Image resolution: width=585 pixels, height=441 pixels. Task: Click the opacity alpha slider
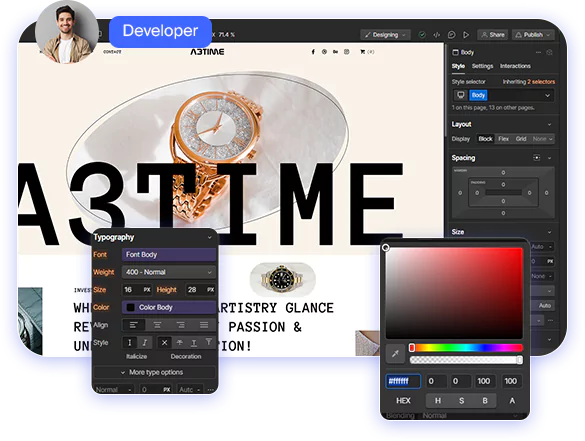466,360
